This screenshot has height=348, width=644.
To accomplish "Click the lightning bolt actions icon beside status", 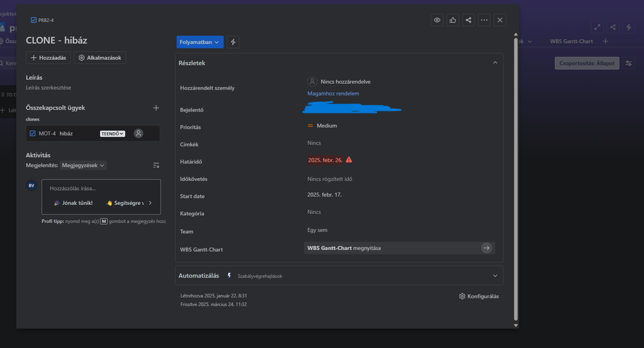I will coord(233,42).
